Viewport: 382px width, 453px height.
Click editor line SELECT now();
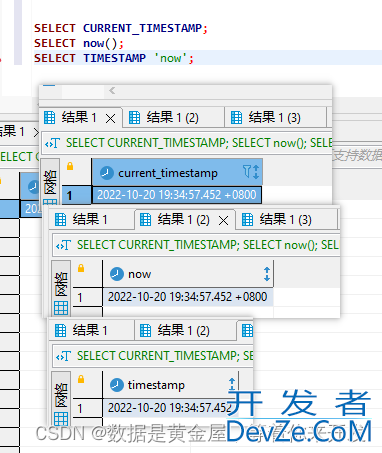click(x=79, y=43)
